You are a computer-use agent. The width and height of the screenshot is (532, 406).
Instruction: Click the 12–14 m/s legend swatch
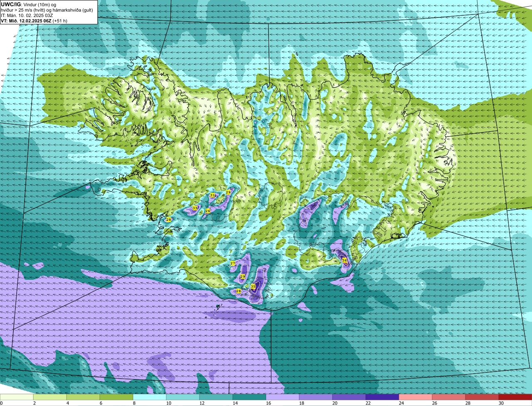tap(216, 397)
